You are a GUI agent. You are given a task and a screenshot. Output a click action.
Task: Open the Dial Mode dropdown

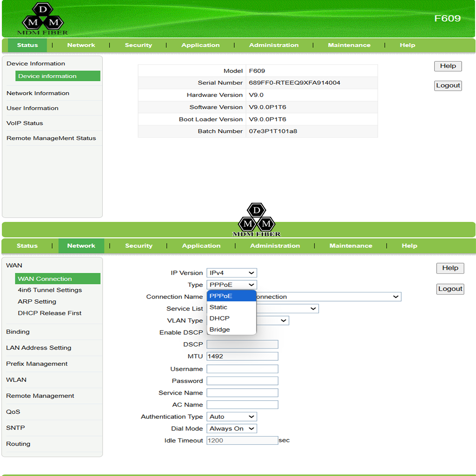(x=231, y=429)
